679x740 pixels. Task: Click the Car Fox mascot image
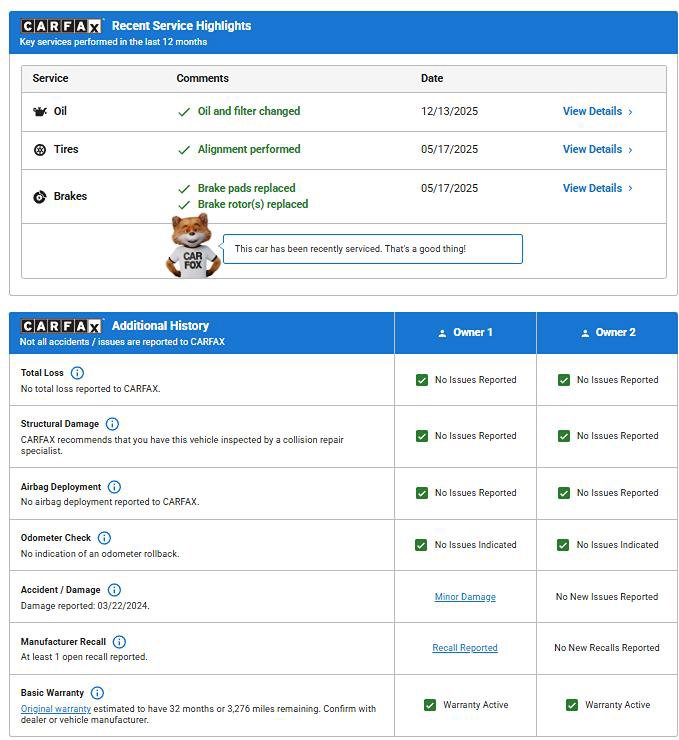click(192, 246)
